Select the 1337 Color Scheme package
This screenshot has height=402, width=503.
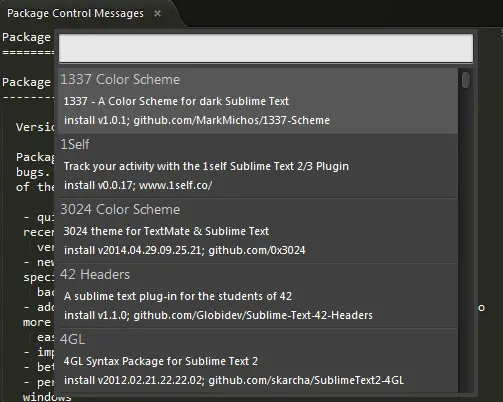coord(258,101)
